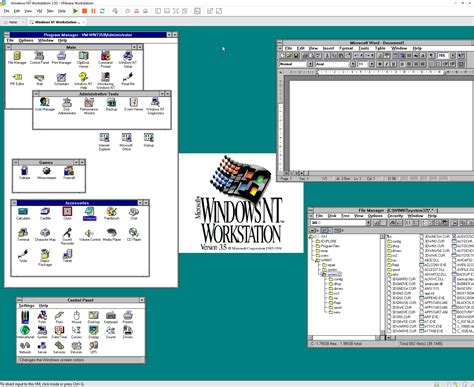Open the zoom percentage dropdown in Word

[x=453, y=55]
